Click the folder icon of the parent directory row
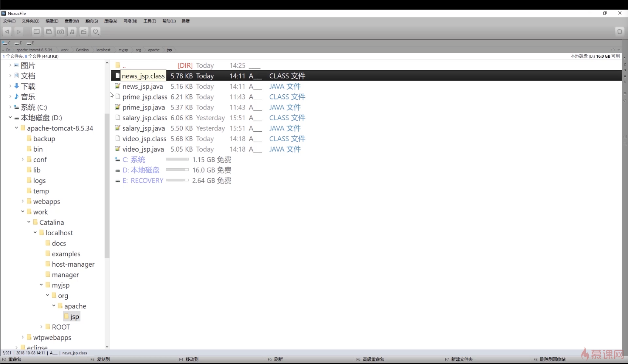This screenshot has width=628, height=364. [118, 65]
